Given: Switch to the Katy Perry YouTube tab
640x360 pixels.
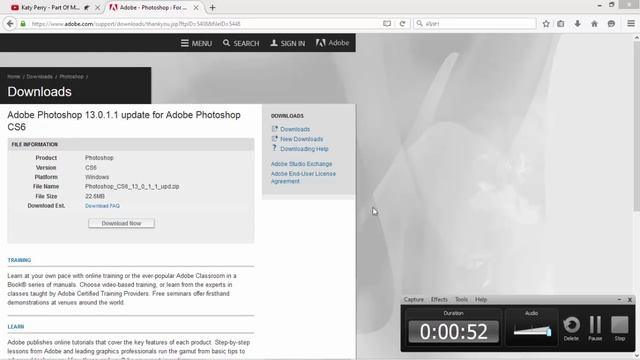Looking at the screenshot, I should [51, 7].
